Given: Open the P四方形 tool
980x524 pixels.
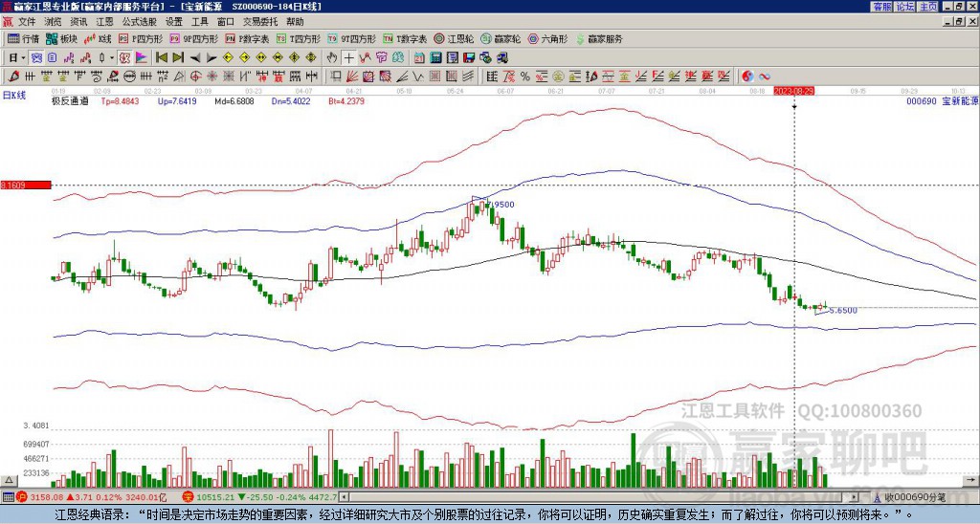Looking at the screenshot, I should pyautogui.click(x=140, y=38).
